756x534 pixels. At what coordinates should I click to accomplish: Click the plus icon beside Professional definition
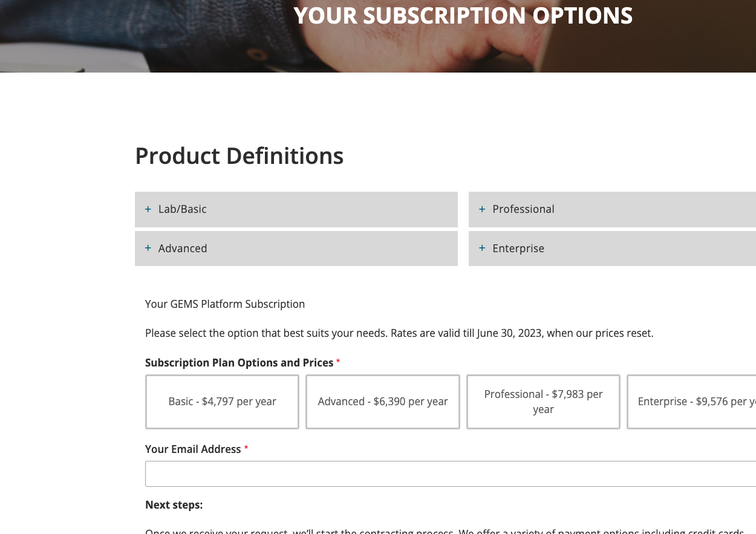(482, 209)
